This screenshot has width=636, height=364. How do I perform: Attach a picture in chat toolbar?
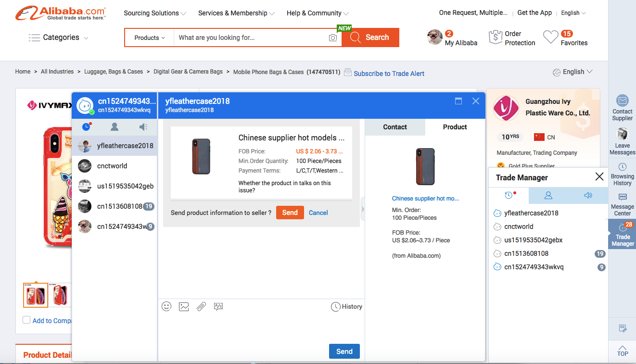click(184, 306)
